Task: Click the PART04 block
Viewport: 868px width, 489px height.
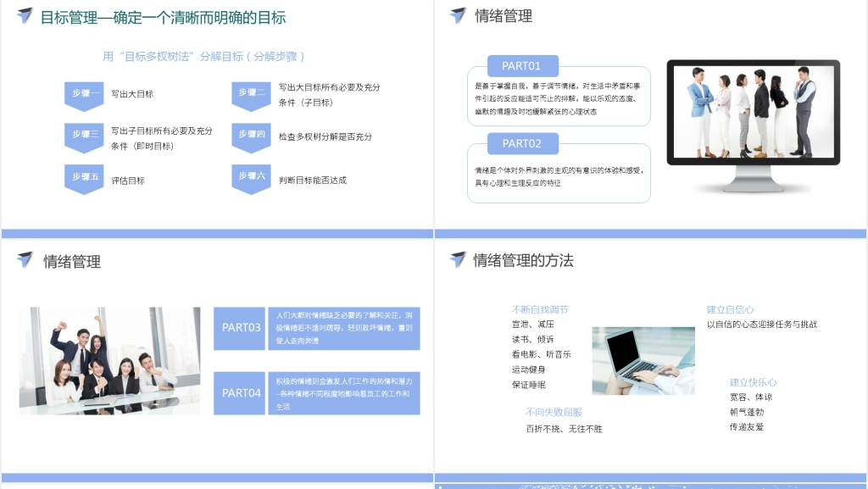Action: coord(241,393)
